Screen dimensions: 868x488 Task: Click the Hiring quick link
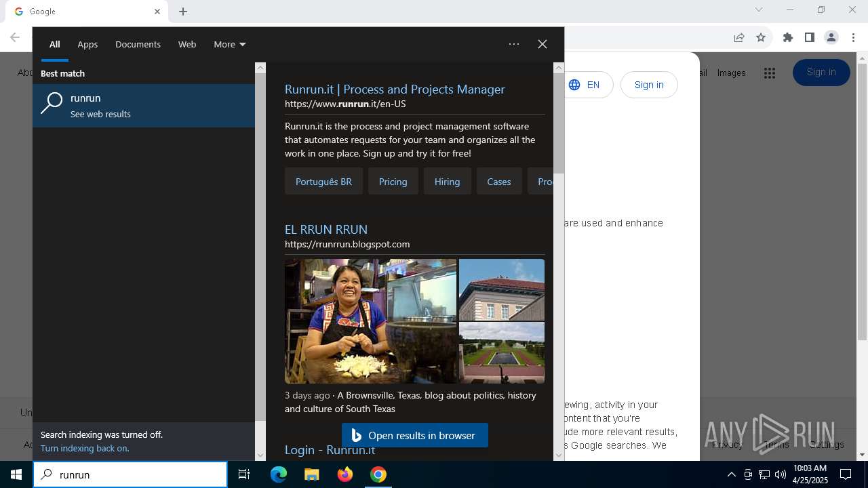point(447,182)
